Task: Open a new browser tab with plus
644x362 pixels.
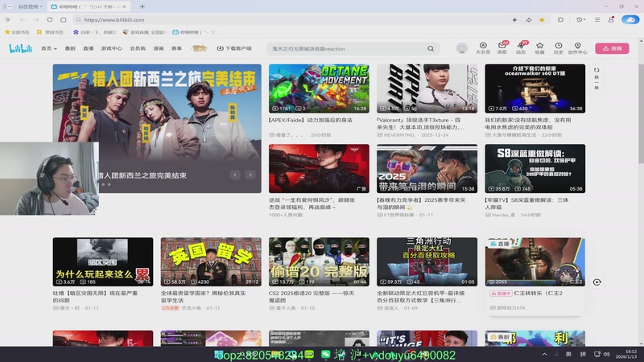Action: tap(142, 6)
